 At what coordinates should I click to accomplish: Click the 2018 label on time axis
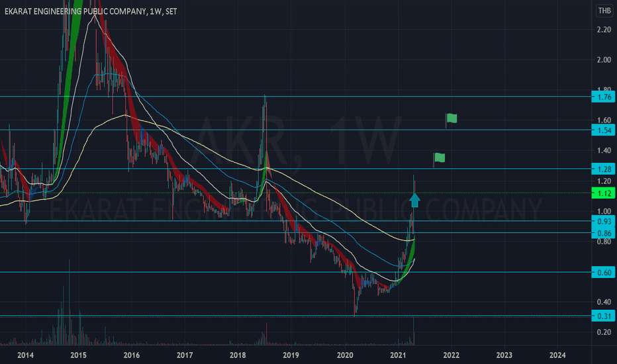pyautogui.click(x=238, y=355)
